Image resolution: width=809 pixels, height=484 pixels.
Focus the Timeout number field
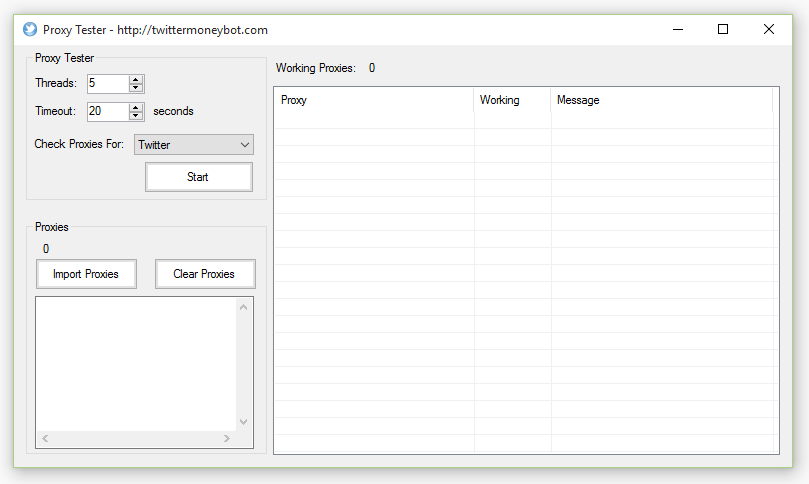tap(108, 111)
